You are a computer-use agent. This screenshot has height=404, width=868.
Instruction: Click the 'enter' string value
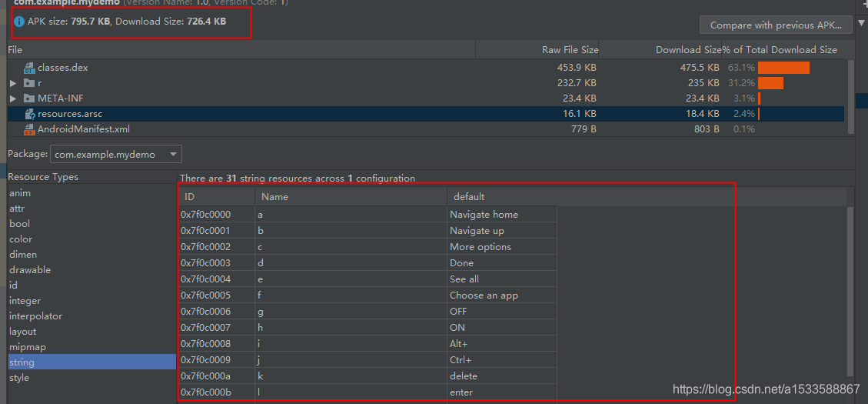click(461, 392)
